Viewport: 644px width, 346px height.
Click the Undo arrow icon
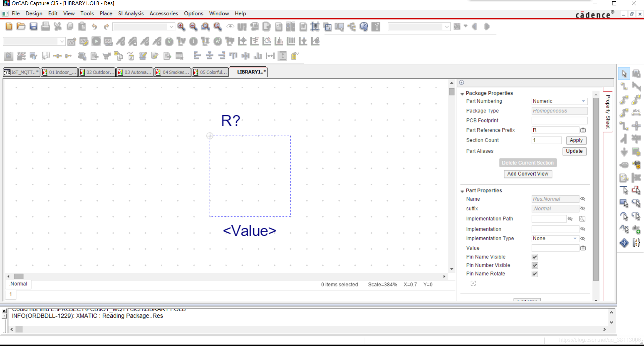click(x=94, y=27)
